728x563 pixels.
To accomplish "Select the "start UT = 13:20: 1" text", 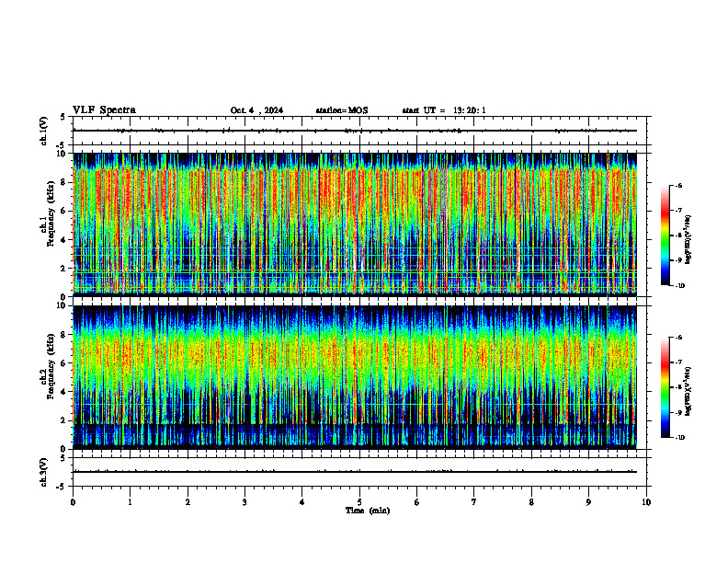I will tap(444, 110).
